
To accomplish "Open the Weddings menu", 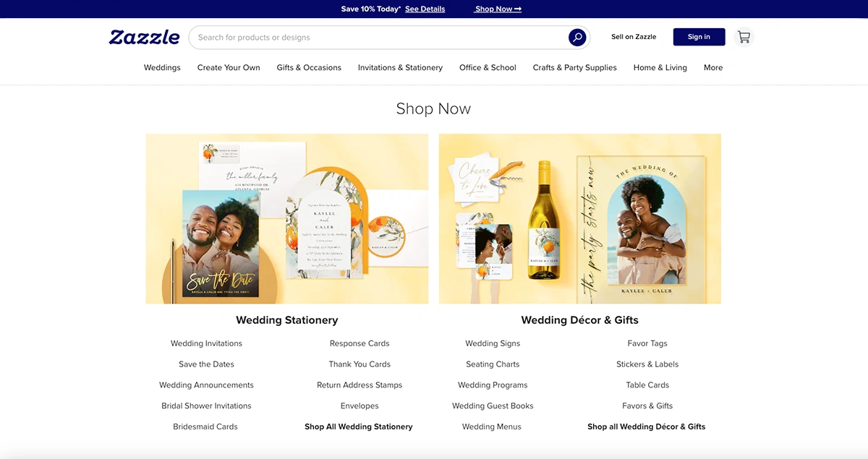I will [162, 67].
